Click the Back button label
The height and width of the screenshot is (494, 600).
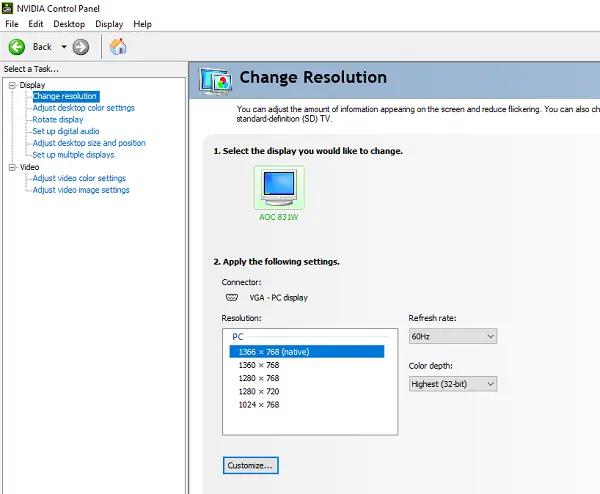(x=42, y=47)
